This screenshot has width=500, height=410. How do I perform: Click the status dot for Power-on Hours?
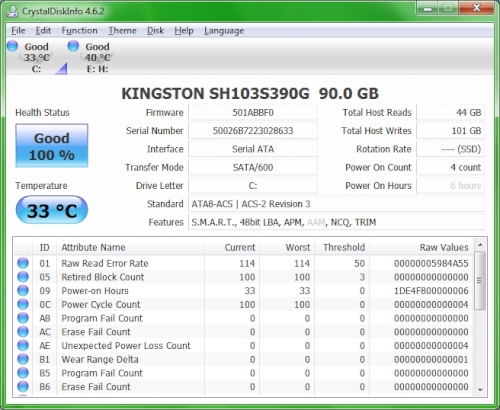23,290
